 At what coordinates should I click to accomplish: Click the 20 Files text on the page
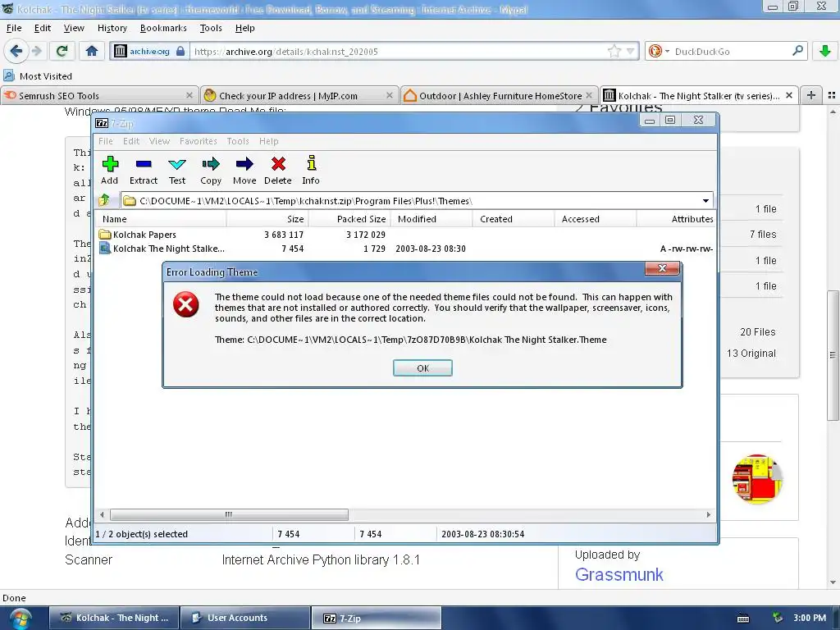(757, 331)
